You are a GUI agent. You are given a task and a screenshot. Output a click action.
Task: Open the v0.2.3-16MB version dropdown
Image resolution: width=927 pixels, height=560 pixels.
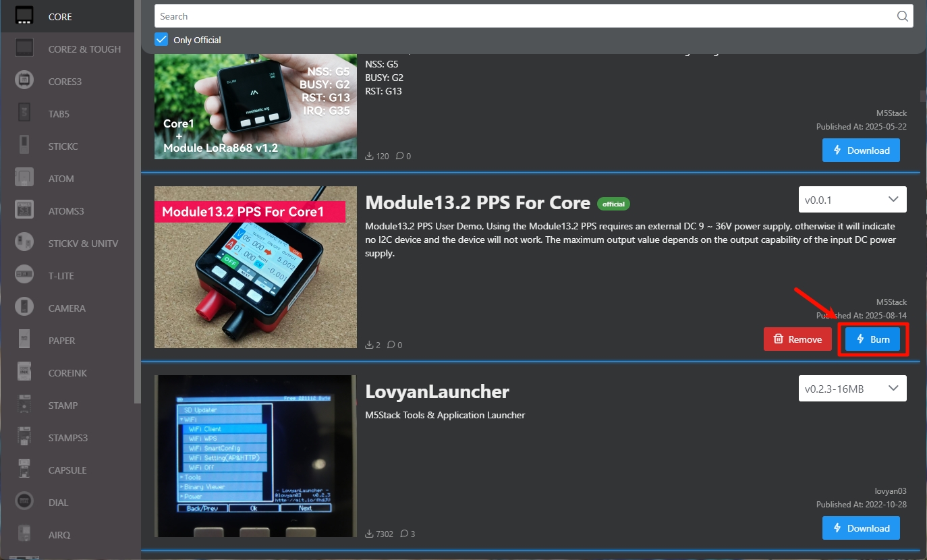tap(853, 389)
